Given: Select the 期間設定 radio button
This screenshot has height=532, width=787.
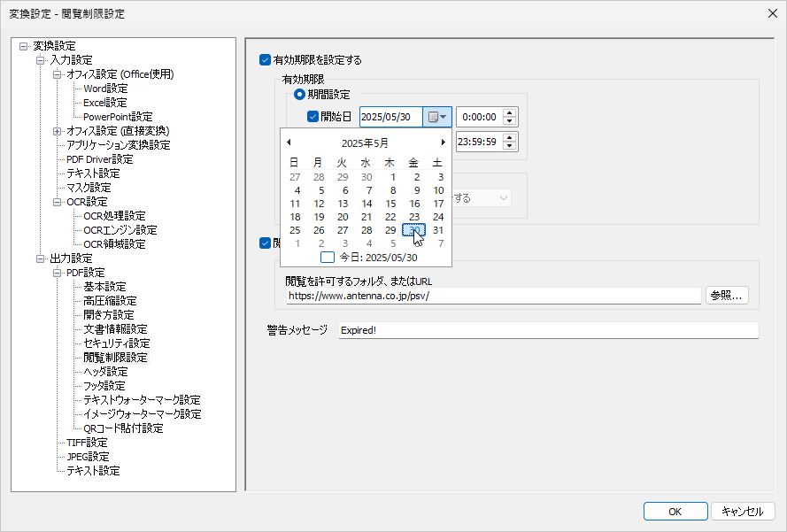Looking at the screenshot, I should [x=300, y=94].
